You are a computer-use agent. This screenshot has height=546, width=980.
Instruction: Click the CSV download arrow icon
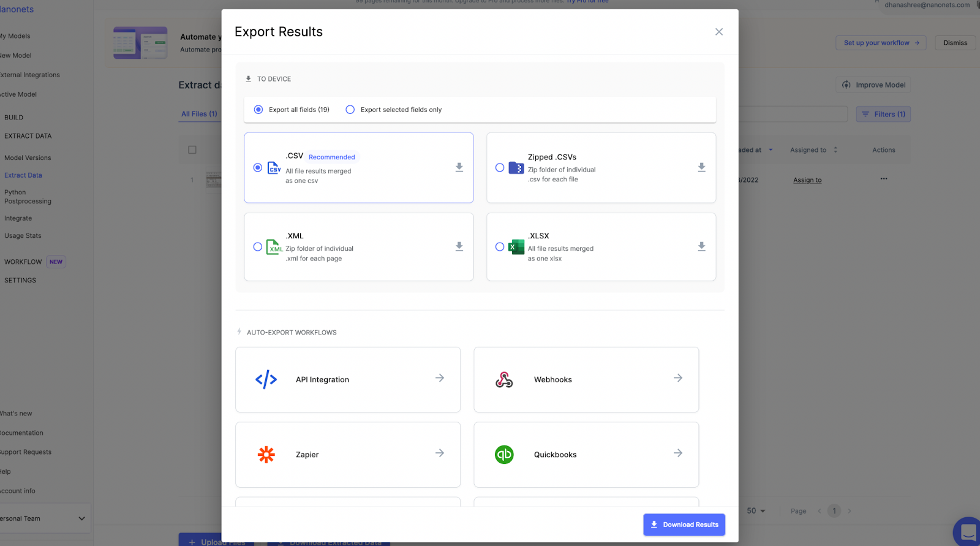pyautogui.click(x=459, y=167)
